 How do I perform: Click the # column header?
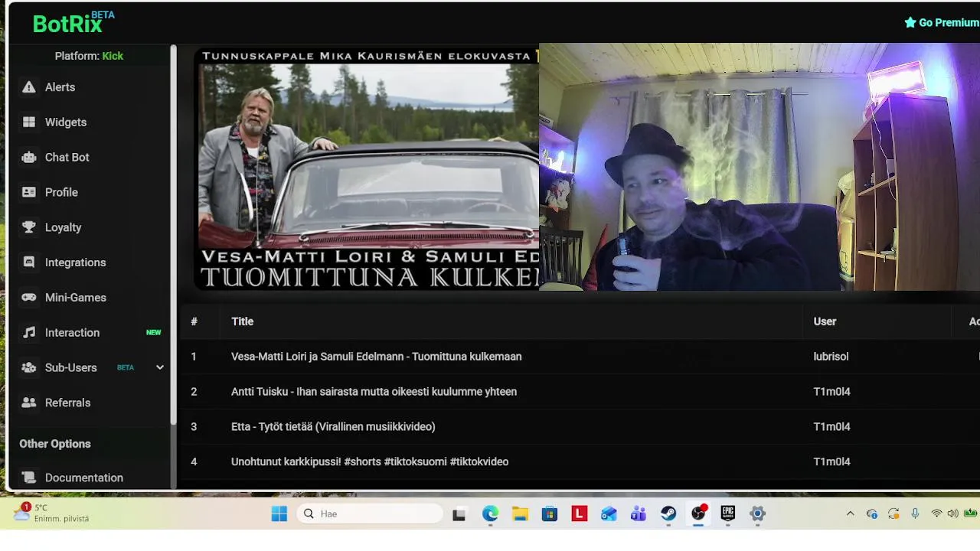pos(194,321)
